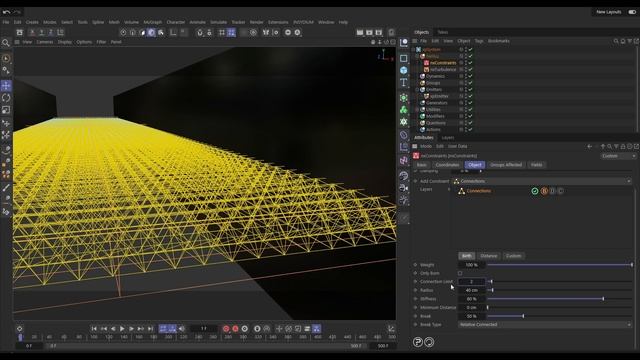
Task: Click the Weight slider track
Action: pyautogui.click(x=560, y=265)
